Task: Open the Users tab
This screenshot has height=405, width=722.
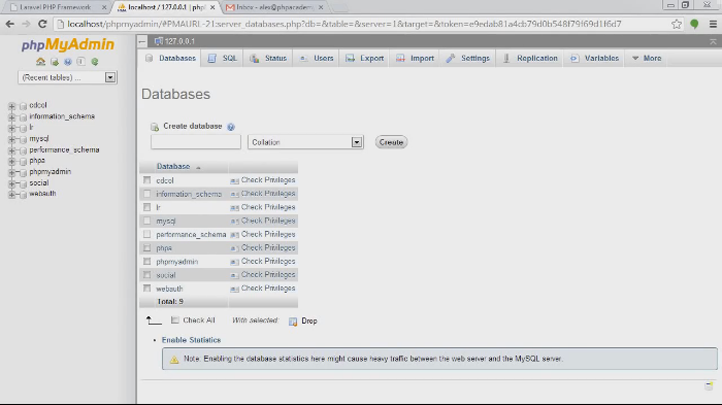Action: (x=316, y=58)
